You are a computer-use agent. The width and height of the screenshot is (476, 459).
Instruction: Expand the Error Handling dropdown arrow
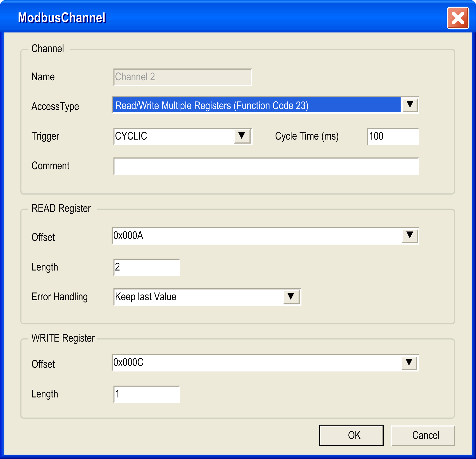point(291,297)
